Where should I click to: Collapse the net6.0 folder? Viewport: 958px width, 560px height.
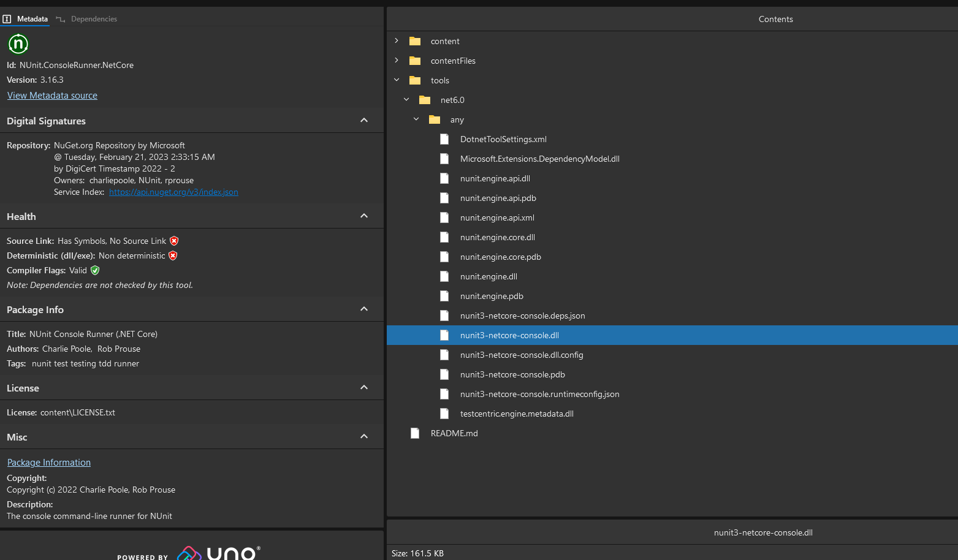(406, 99)
